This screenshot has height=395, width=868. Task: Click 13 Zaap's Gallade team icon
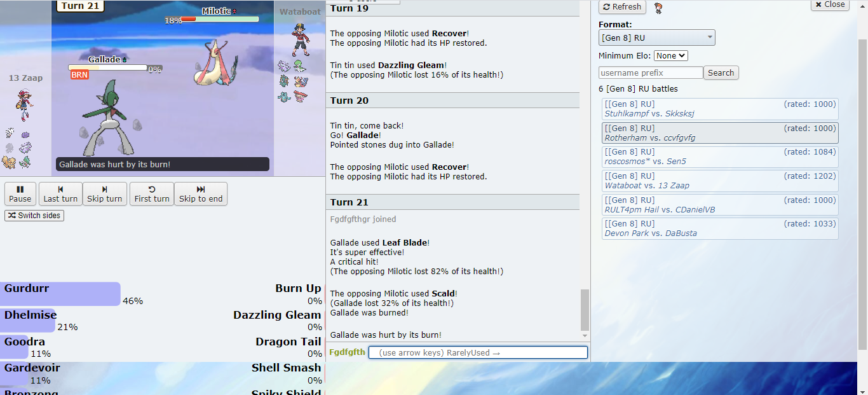point(25,162)
